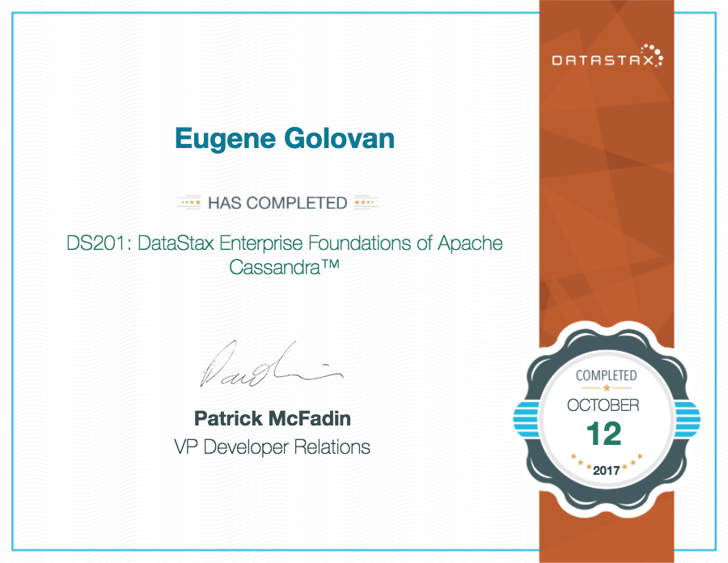The height and width of the screenshot is (563, 728).
Task: Click the handwritten signature image
Action: click(272, 364)
